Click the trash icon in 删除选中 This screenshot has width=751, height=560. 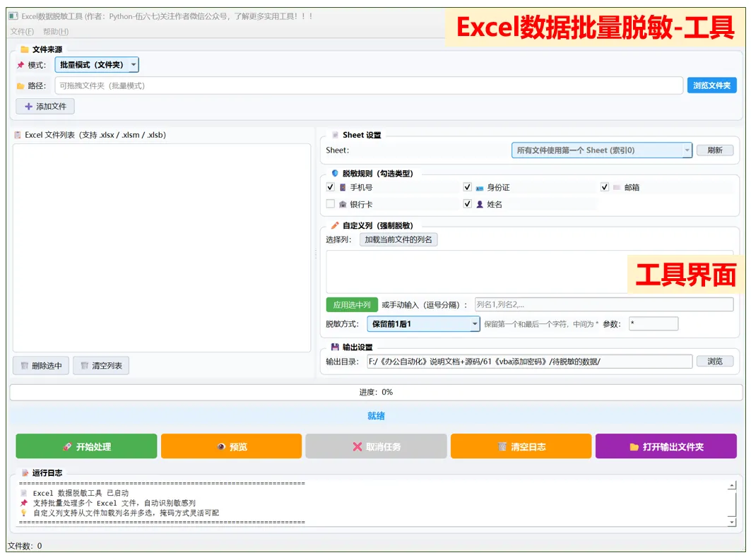25,366
